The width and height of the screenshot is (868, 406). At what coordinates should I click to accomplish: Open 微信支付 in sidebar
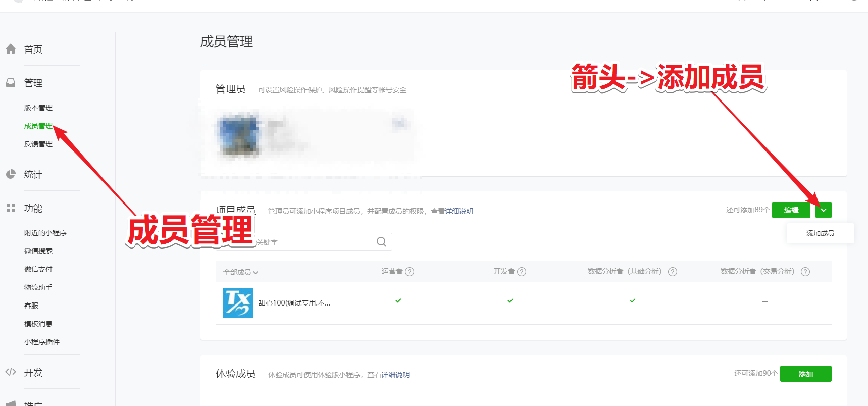[x=38, y=269]
